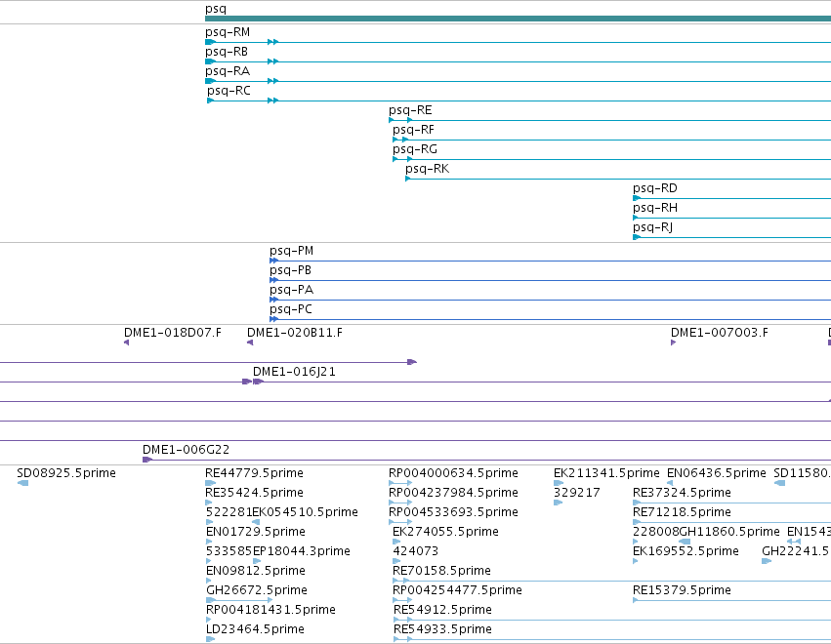
Task: Select EST RE37324.5prime label
Action: point(682,493)
